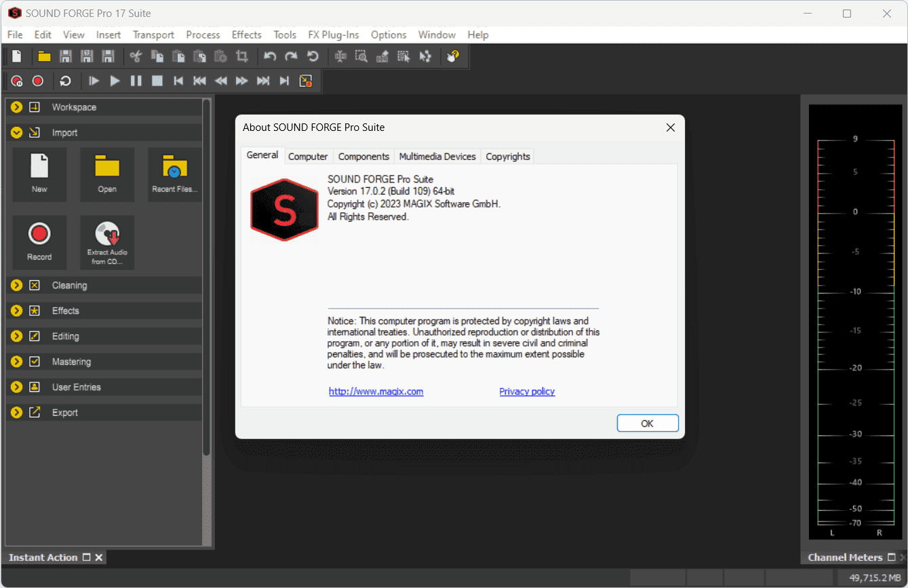This screenshot has width=908, height=588.
Task: Click the 49,715.2 MB status bar field
Action: pyautogui.click(x=871, y=578)
